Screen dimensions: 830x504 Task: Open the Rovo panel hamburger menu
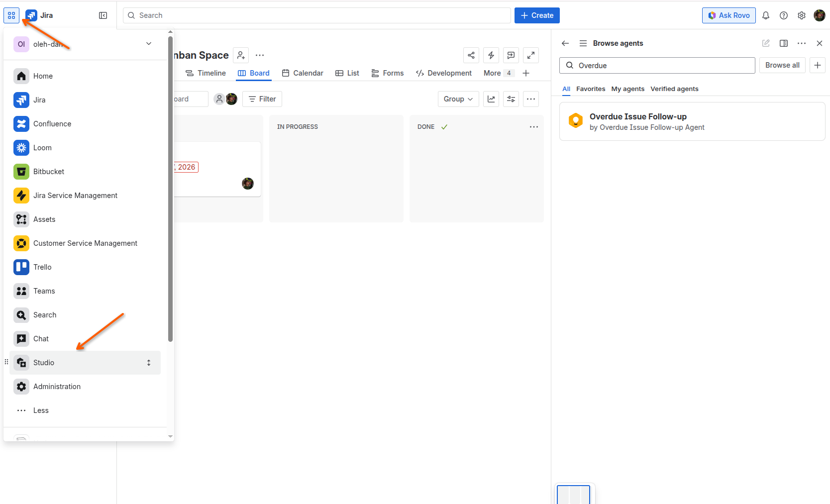point(583,43)
